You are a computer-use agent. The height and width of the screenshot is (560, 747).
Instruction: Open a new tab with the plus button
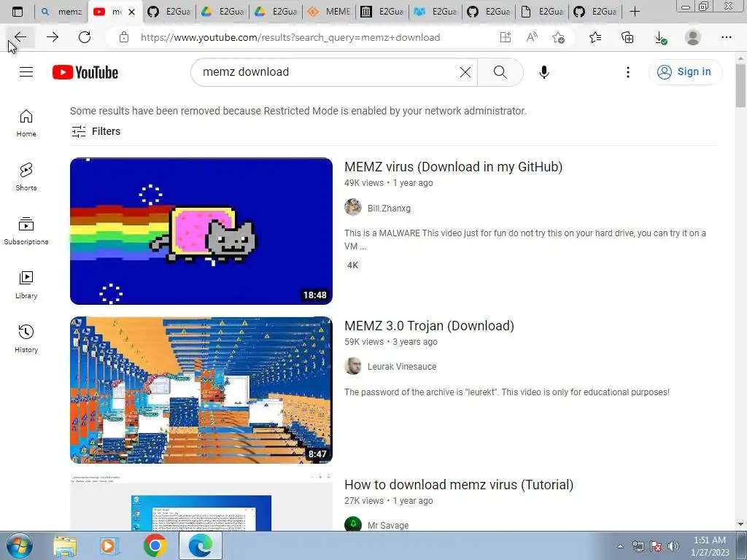[635, 12]
